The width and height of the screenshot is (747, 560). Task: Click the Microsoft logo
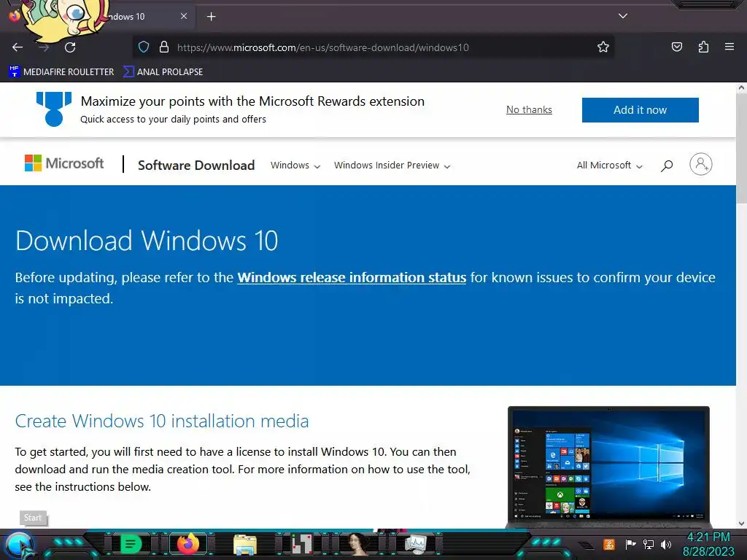(x=64, y=163)
